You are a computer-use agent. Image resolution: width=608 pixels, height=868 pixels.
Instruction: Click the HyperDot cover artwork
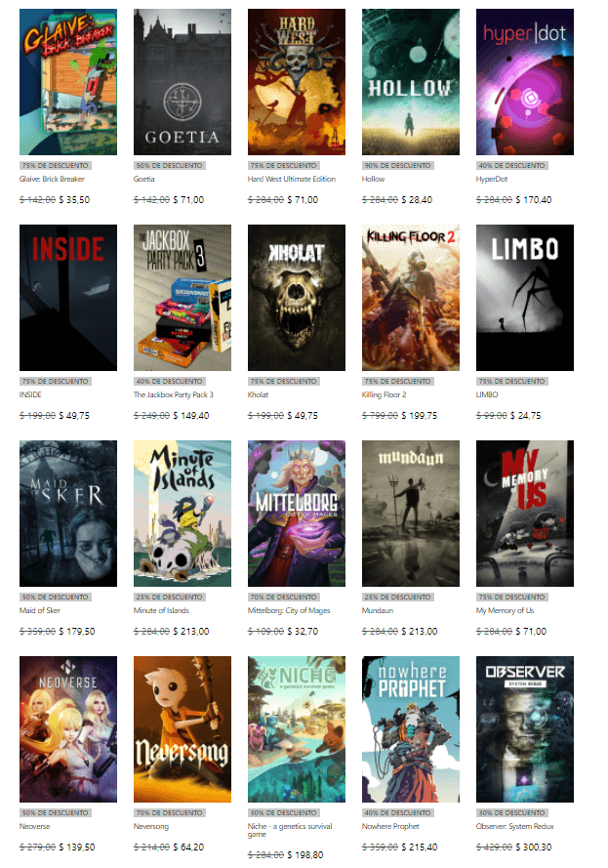tap(525, 82)
